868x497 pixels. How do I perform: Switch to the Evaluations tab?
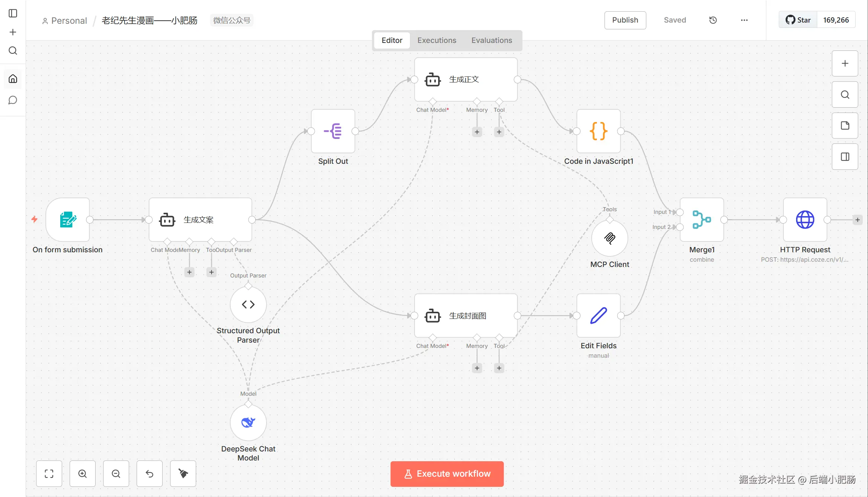[x=492, y=40]
